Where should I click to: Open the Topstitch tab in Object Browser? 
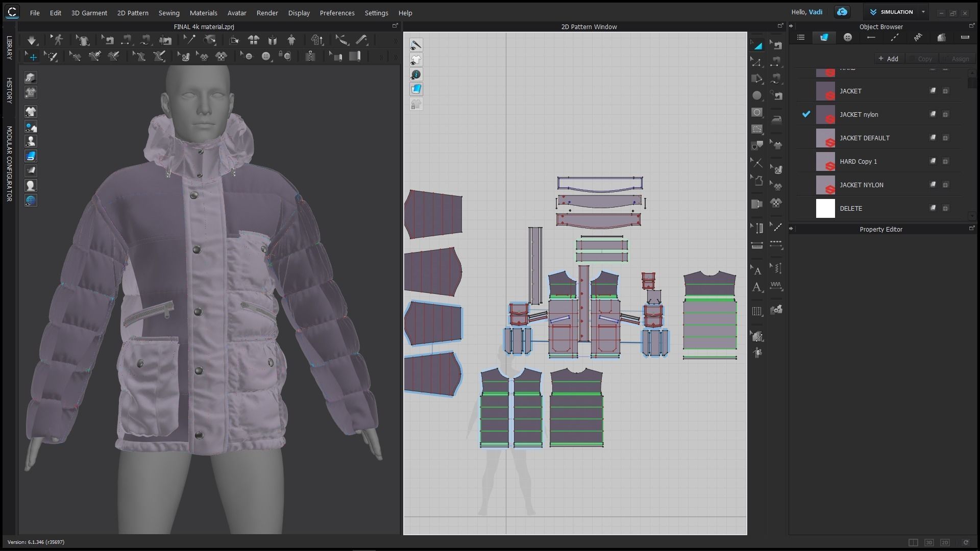pyautogui.click(x=894, y=37)
